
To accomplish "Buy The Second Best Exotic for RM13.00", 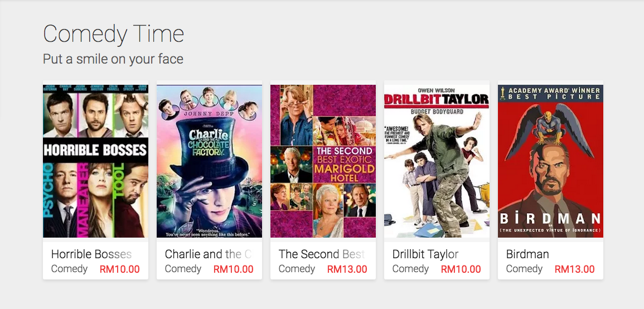I will pyautogui.click(x=347, y=269).
